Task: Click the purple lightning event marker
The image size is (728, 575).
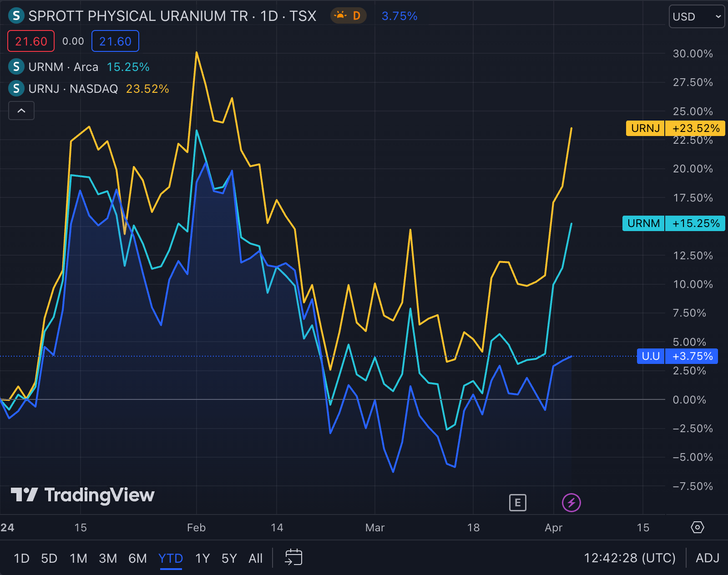Action: point(571,503)
